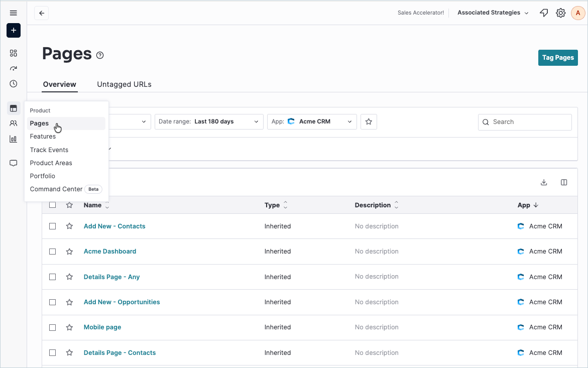Open the Associated Strategies account dropdown

(493, 13)
